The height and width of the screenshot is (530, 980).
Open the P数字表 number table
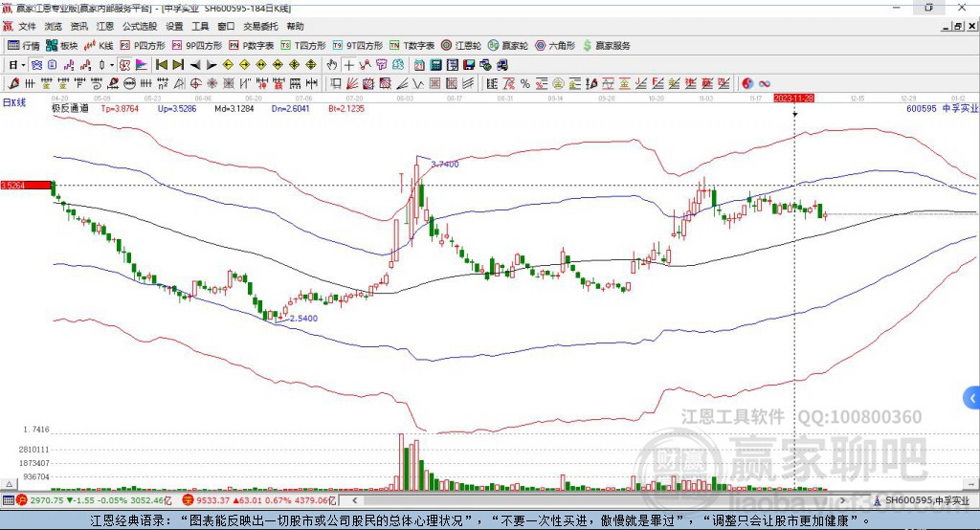pos(252,46)
